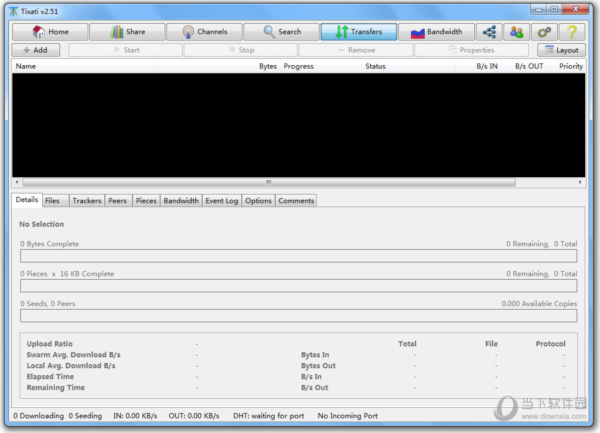Open transfer Properties button
Screen dimensions: 600x433
[471, 50]
